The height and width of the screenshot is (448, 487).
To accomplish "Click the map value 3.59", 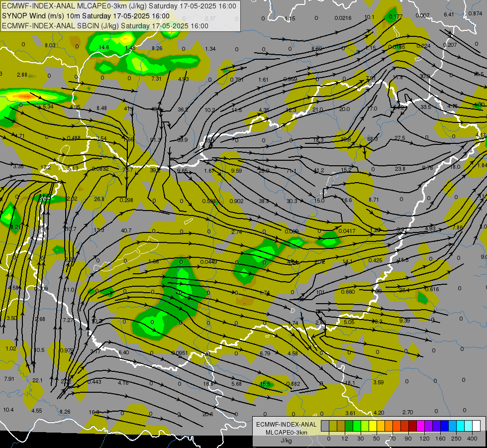I will pyautogui.click(x=378, y=382).
